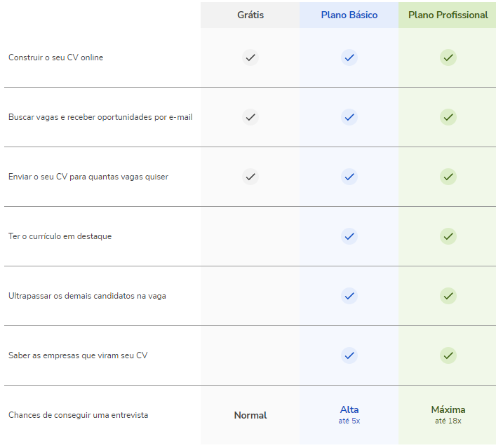Click Grátis checkmark for Construir o seu CV online

point(250,57)
